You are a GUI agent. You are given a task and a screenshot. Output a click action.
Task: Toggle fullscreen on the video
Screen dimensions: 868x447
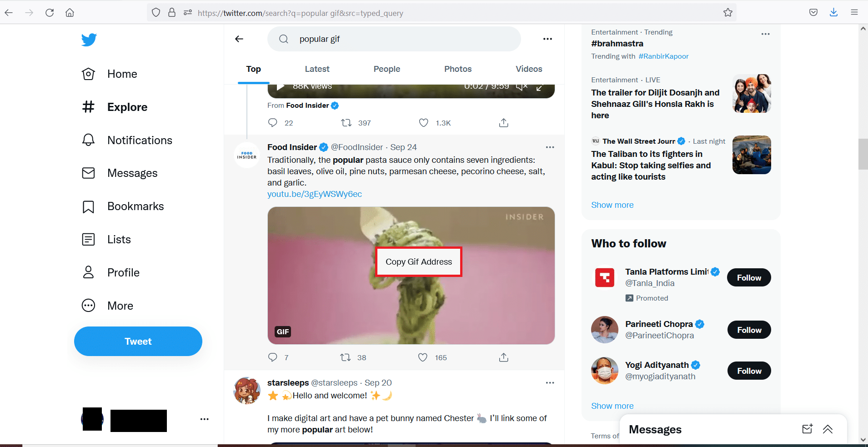(x=540, y=86)
